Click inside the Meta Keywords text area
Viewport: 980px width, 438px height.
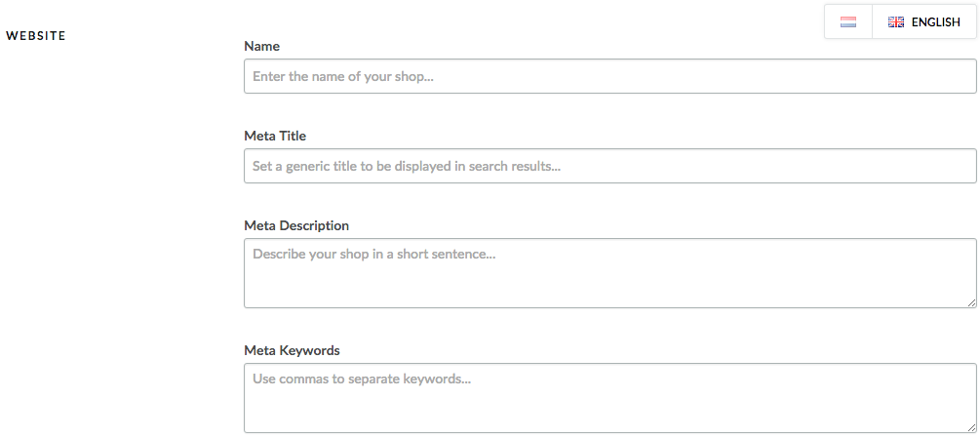(x=610, y=398)
